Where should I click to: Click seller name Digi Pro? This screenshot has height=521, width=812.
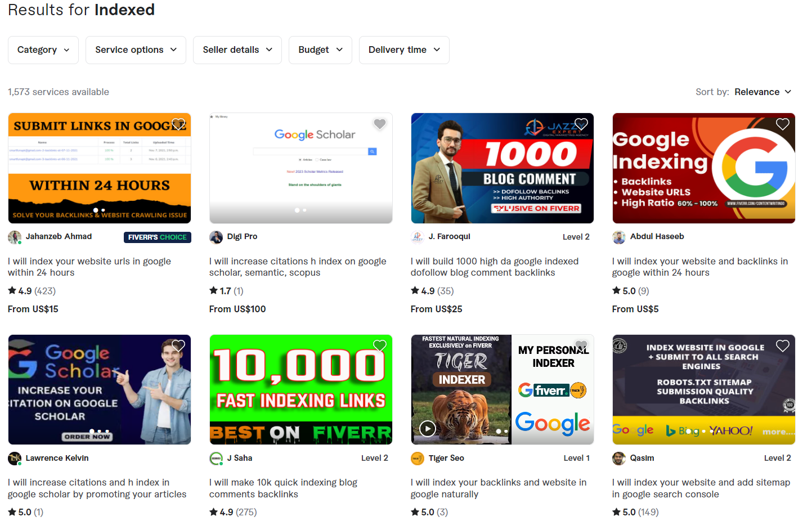(242, 236)
